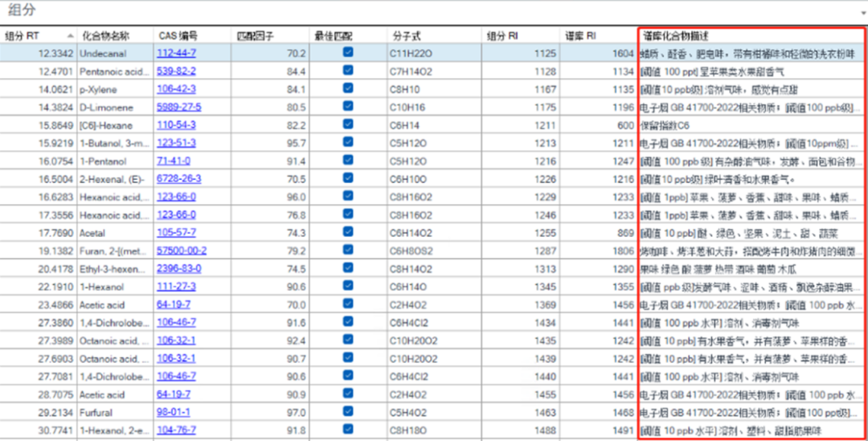Click the 分子式 column header
Image resolution: width=868 pixels, height=441 pixels.
pos(434,36)
